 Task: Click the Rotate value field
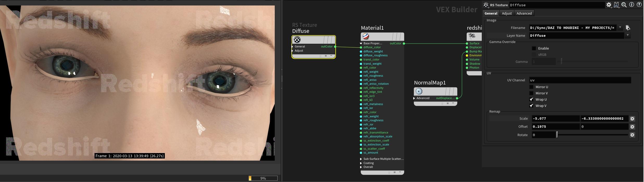[x=543, y=135]
